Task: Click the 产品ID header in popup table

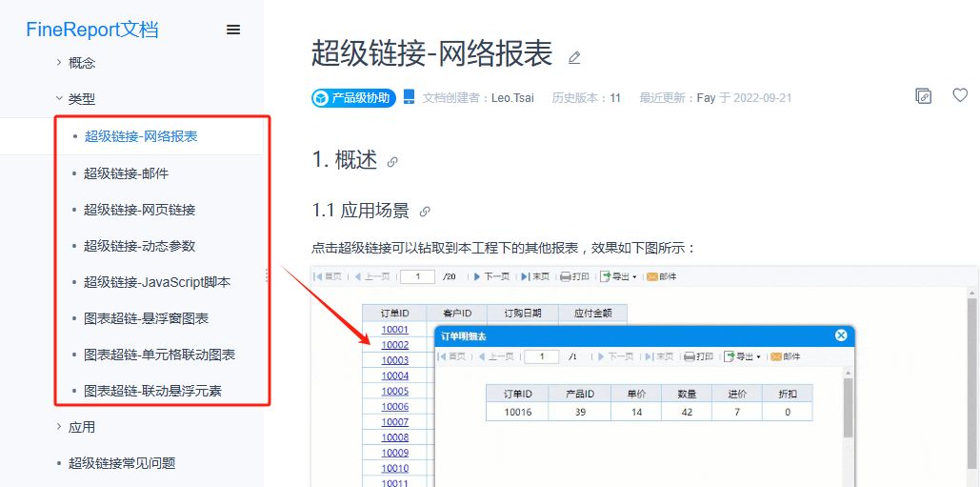Action: [579, 395]
